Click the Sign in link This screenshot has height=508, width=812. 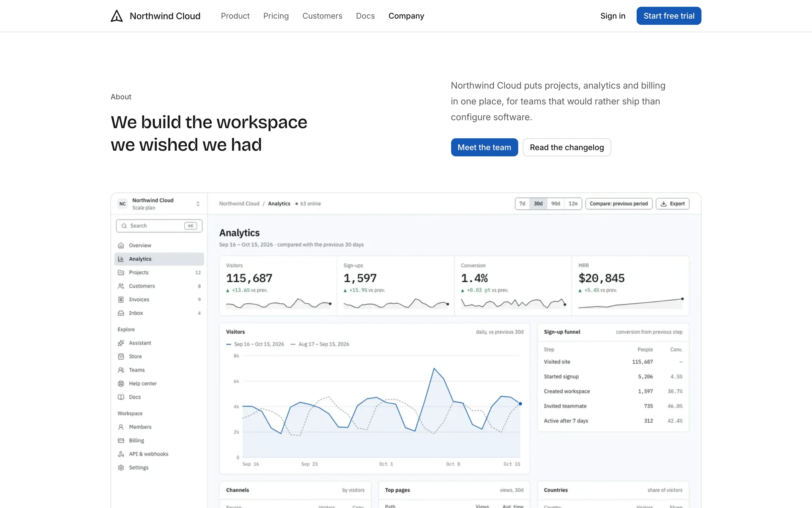coord(613,16)
